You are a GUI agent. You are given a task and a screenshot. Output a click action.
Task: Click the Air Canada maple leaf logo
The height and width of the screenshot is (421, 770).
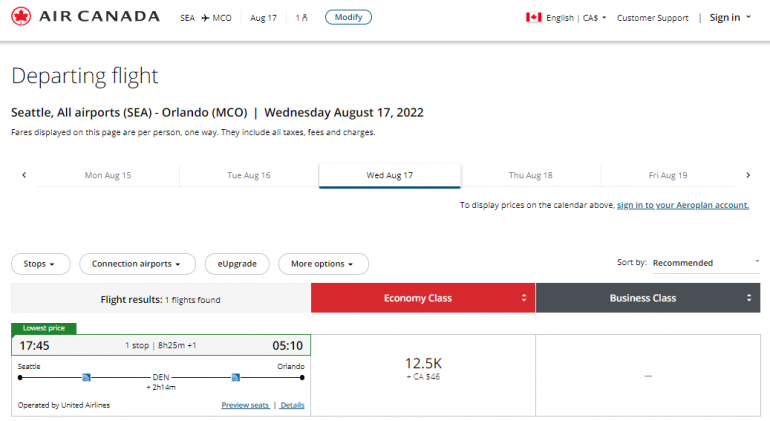[x=21, y=17]
